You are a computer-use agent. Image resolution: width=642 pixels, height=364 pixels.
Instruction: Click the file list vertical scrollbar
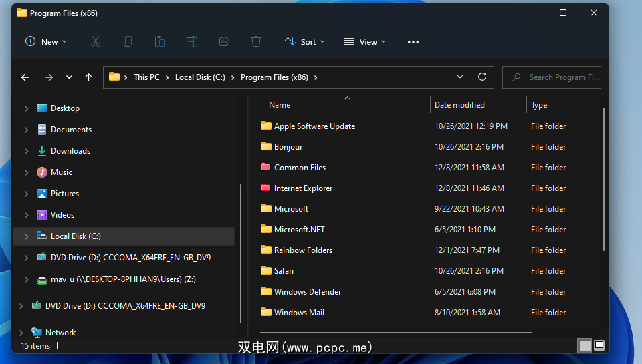click(604, 180)
